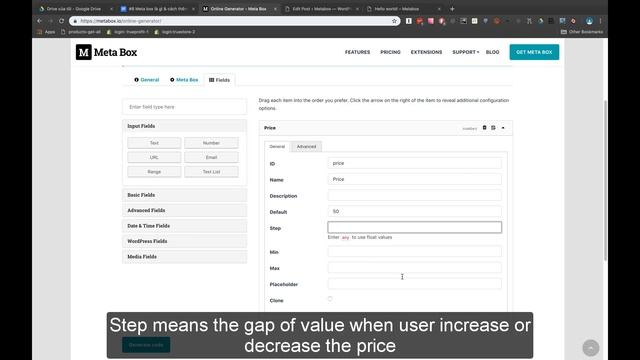The image size is (640, 360).
Task: Open the Meta Box settings tab
Action: click(x=184, y=80)
